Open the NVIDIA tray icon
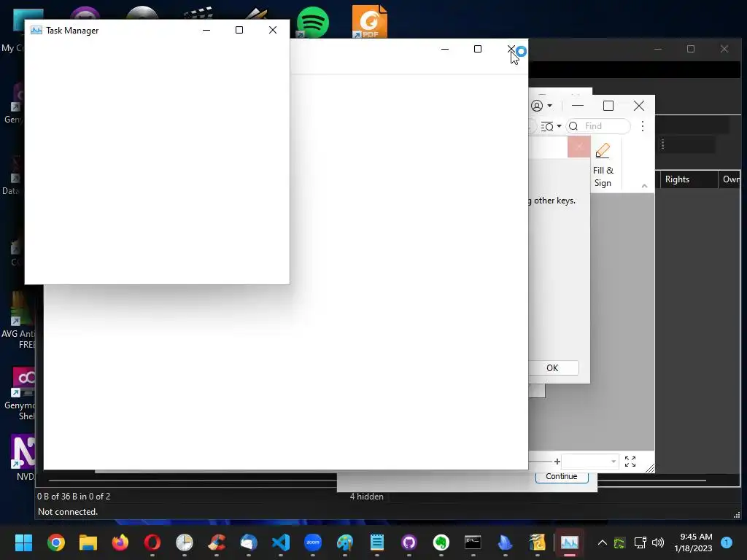The image size is (747, 560). 619,542
